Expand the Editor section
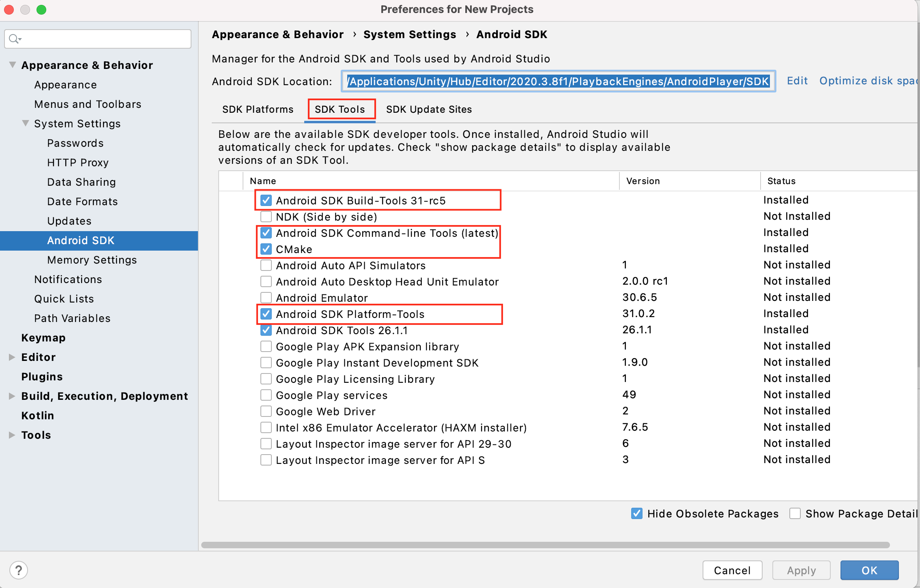 [x=12, y=357]
